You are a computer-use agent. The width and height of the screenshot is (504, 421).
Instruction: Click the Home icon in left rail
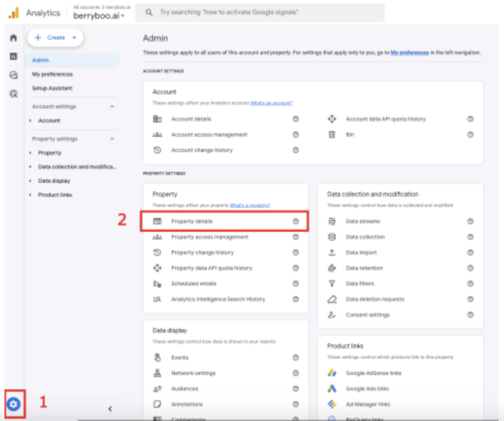(x=14, y=38)
